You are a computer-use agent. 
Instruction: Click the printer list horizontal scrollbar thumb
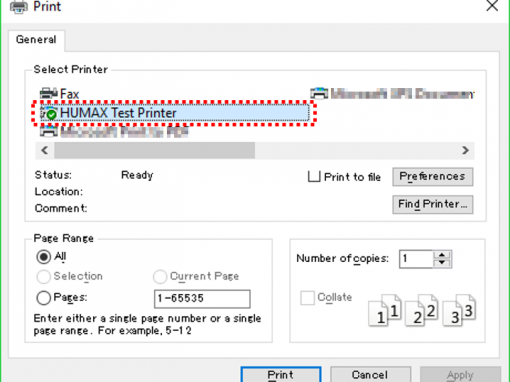click(155, 150)
